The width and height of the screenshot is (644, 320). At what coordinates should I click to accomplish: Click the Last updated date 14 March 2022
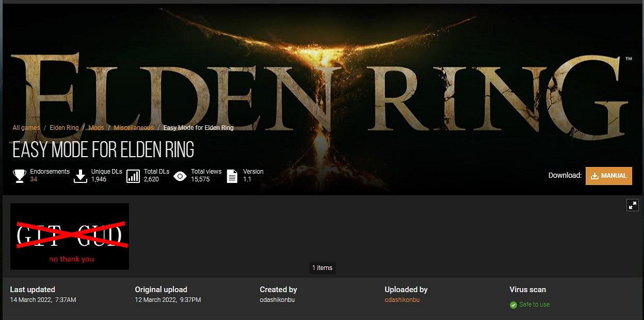coord(43,300)
